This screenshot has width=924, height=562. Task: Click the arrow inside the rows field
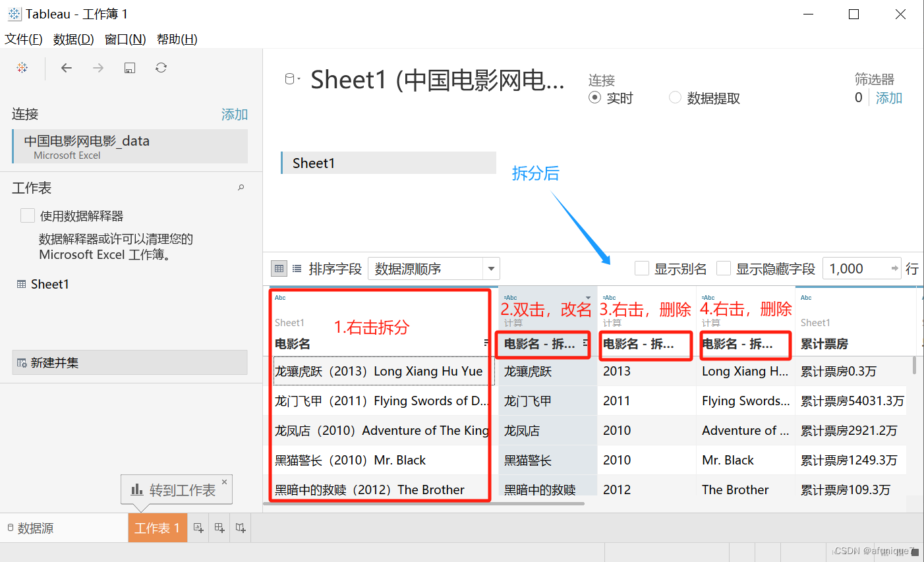pos(894,268)
